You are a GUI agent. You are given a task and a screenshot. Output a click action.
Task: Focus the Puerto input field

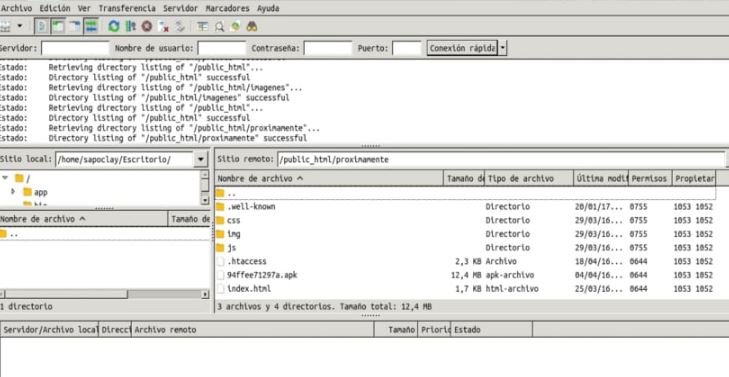(407, 48)
